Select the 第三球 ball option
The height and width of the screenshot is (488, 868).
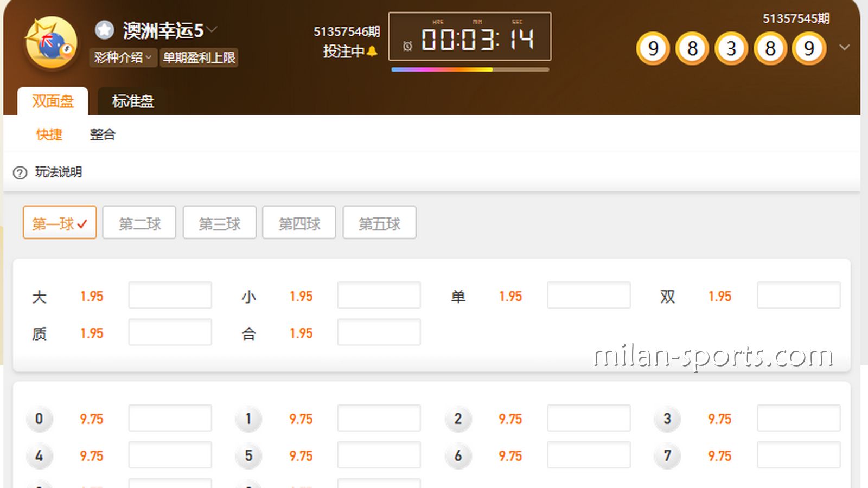(x=219, y=222)
